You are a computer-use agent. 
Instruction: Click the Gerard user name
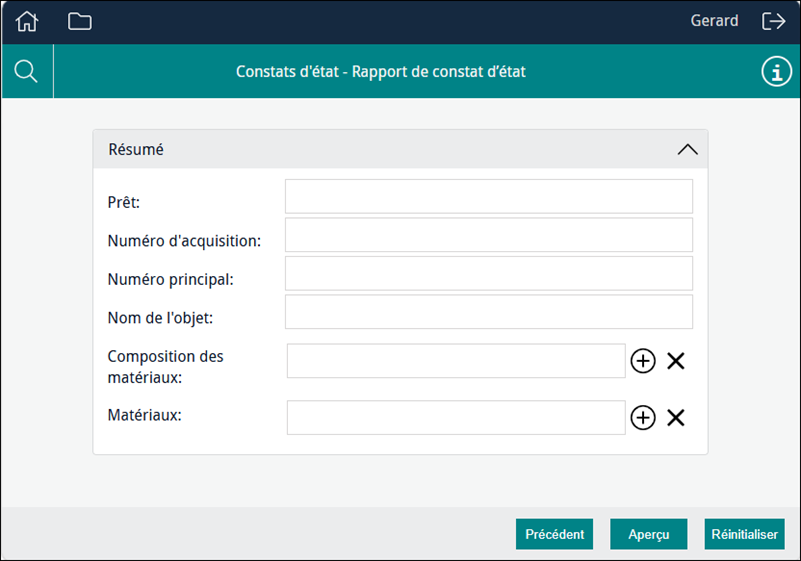tap(714, 21)
